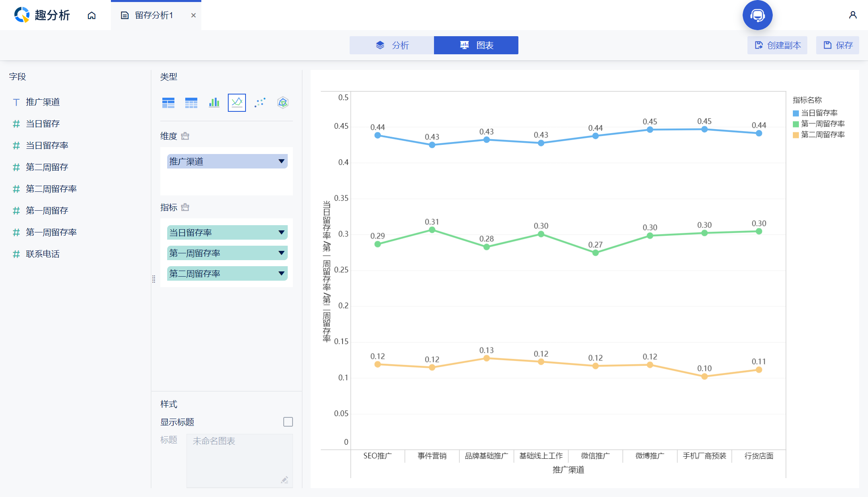
Task: Go to the home page icon
Action: click(92, 15)
